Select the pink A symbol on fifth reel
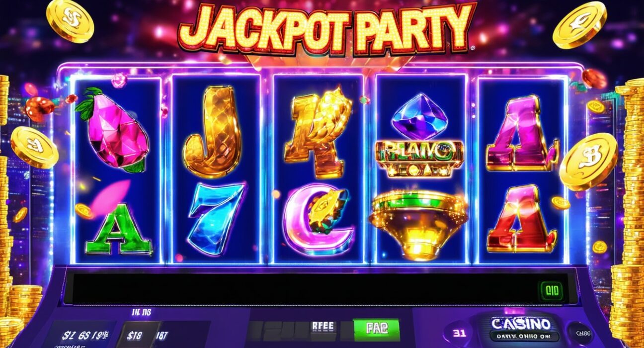 [x=521, y=135]
